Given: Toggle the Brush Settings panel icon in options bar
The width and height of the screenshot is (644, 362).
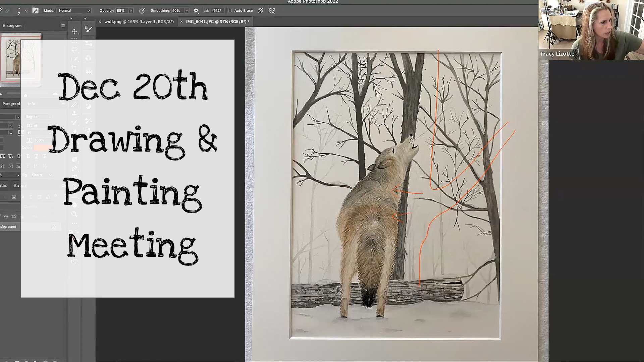Looking at the screenshot, I should tap(35, 11).
